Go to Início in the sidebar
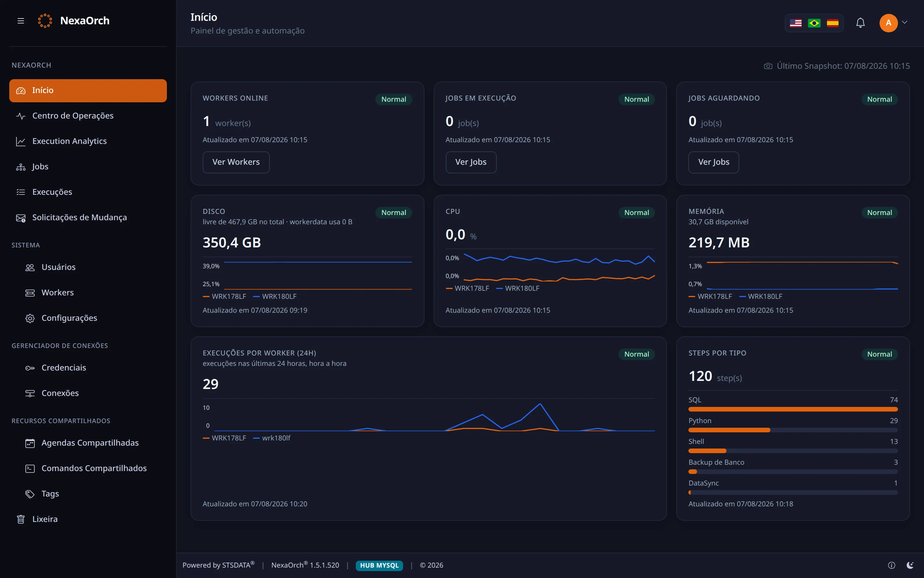 88,90
